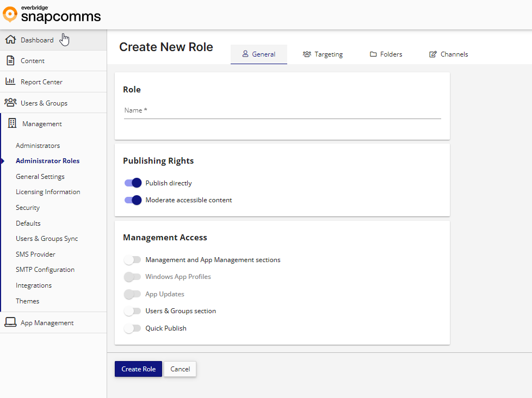Click the Management building icon

[x=12, y=123]
